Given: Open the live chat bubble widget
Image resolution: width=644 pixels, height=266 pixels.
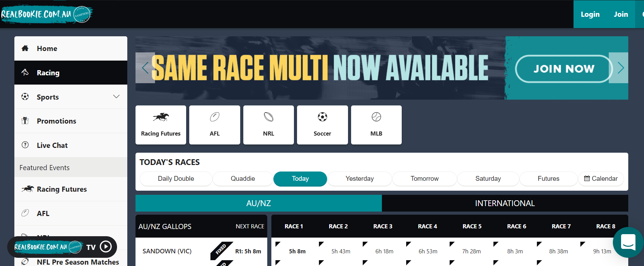Looking at the screenshot, I should pos(628,242).
